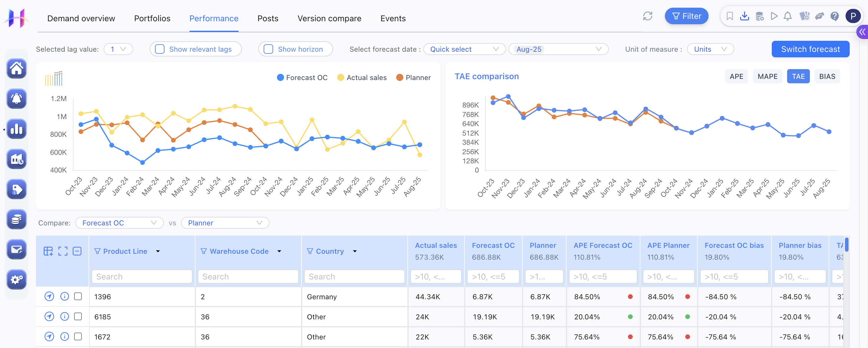
Task: Click the refresh icon near Filter
Action: [x=647, y=16]
